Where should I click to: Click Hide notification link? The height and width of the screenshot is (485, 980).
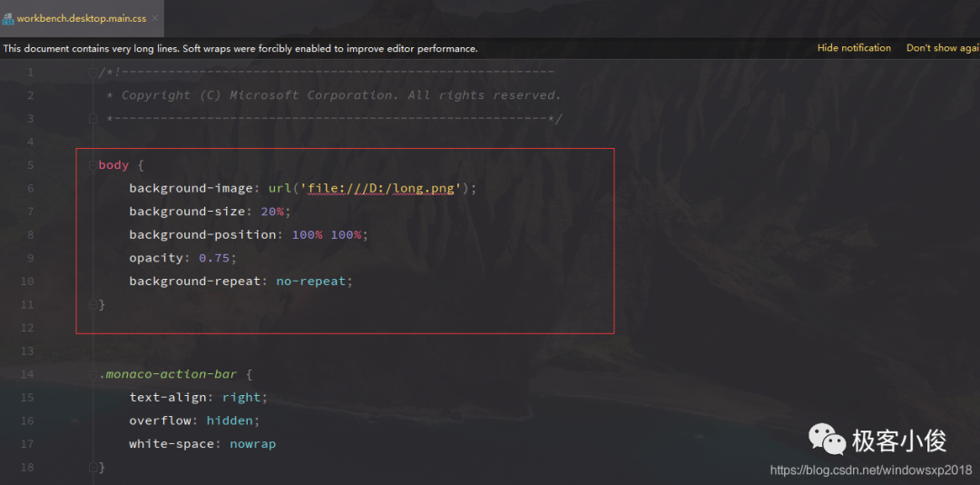(x=854, y=48)
